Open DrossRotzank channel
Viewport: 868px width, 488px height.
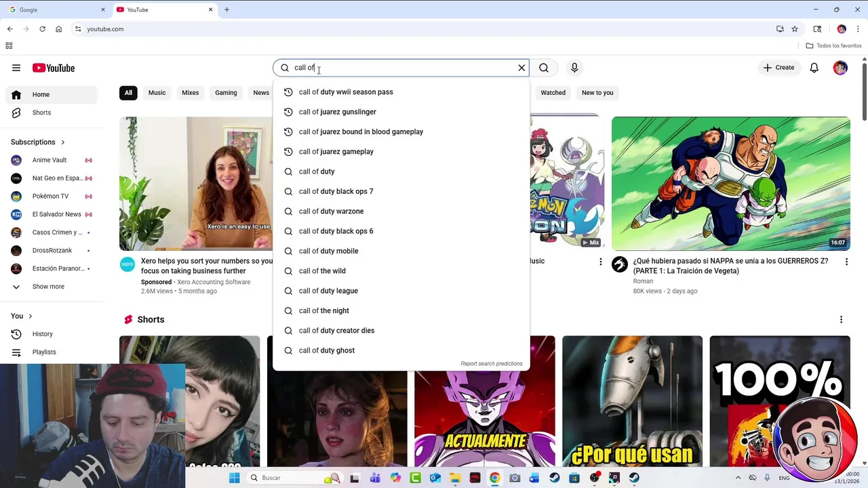52,251
